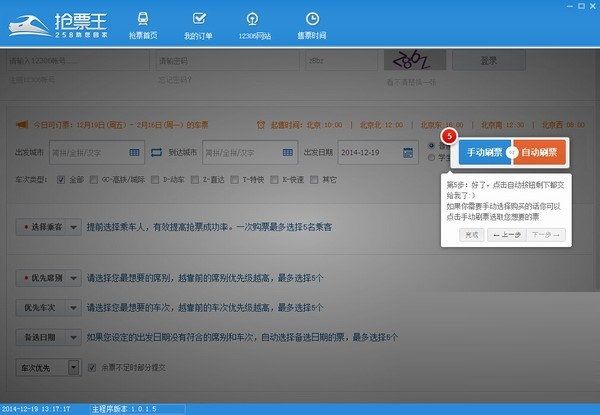
Task: Open the 12306网站 website link
Action: [254, 25]
